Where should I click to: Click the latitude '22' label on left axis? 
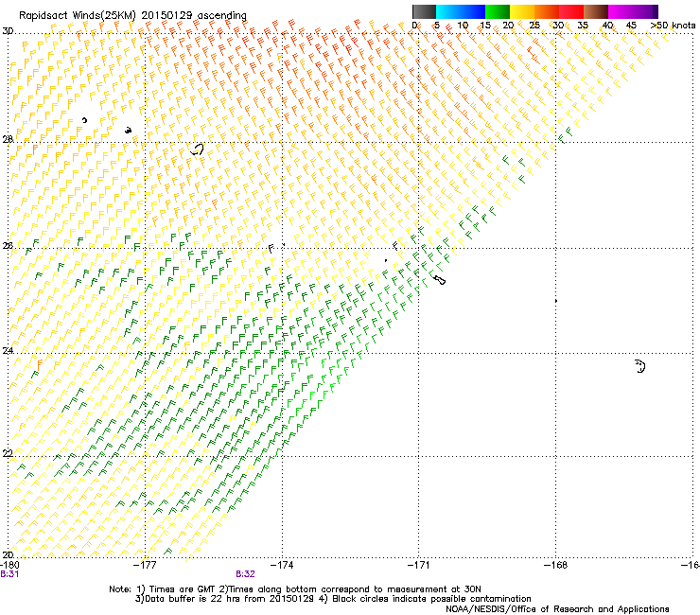pyautogui.click(x=8, y=453)
